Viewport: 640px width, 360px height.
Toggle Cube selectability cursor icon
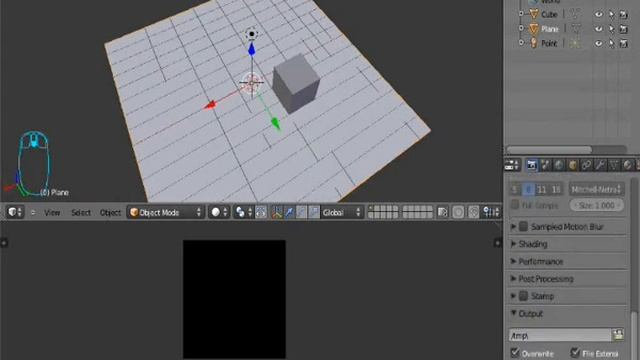coord(611,14)
